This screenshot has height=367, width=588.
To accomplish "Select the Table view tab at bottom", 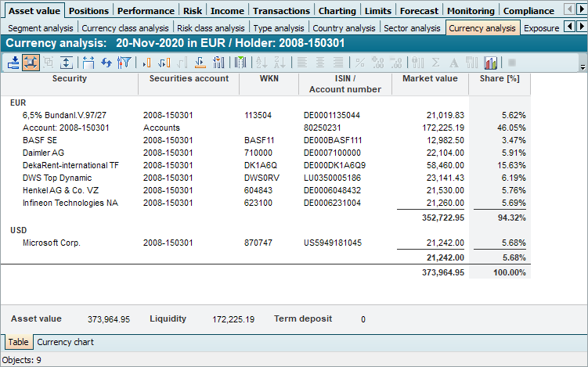I will [18, 342].
